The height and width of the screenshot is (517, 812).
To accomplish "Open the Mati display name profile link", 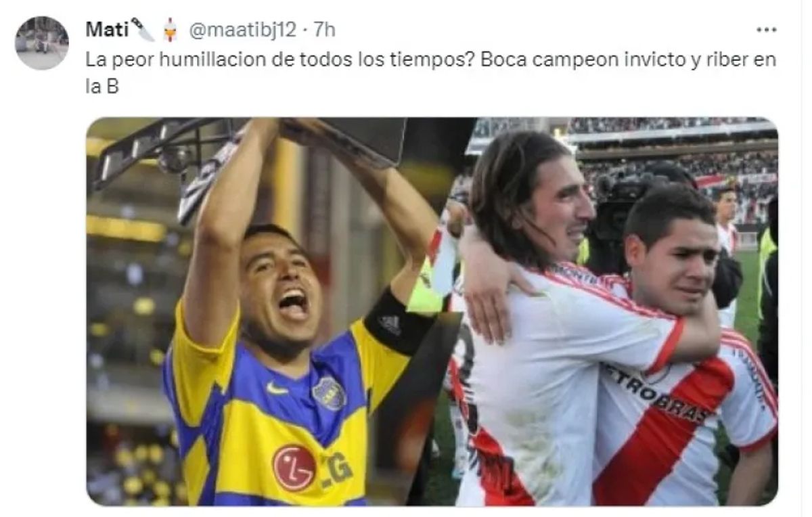I will click(x=104, y=30).
